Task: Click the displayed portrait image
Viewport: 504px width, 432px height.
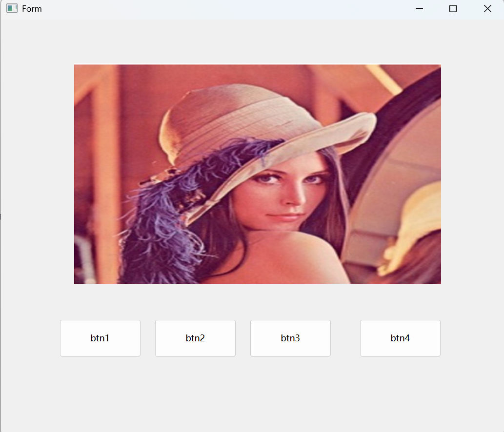Action: click(258, 174)
